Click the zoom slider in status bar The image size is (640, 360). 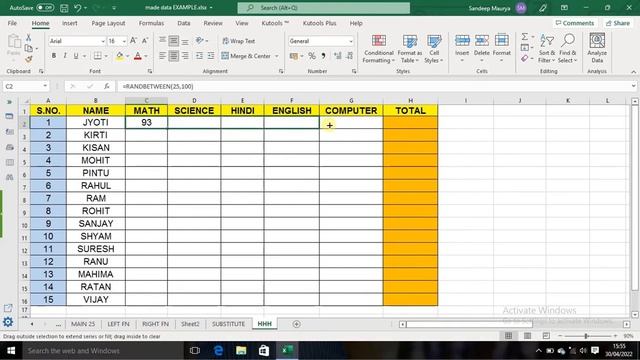(x=587, y=336)
